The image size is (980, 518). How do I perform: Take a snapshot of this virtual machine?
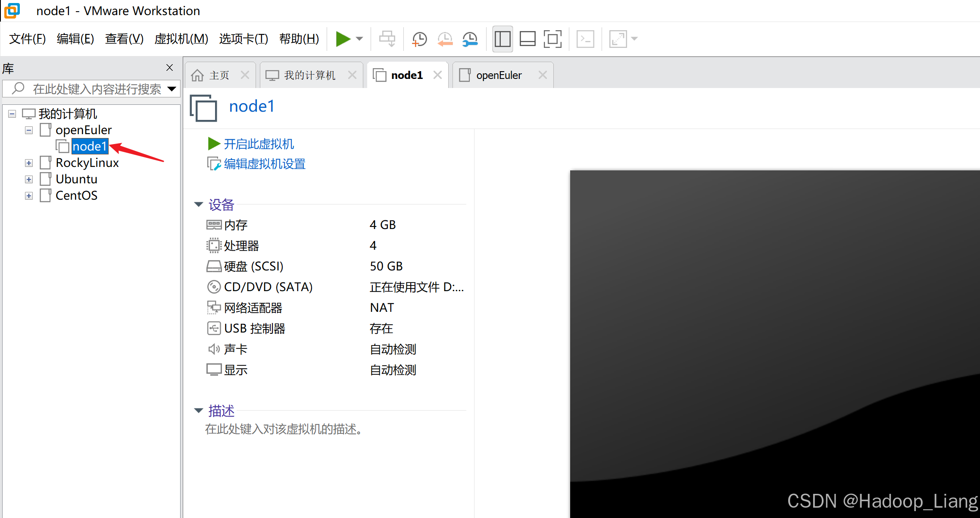(419, 39)
